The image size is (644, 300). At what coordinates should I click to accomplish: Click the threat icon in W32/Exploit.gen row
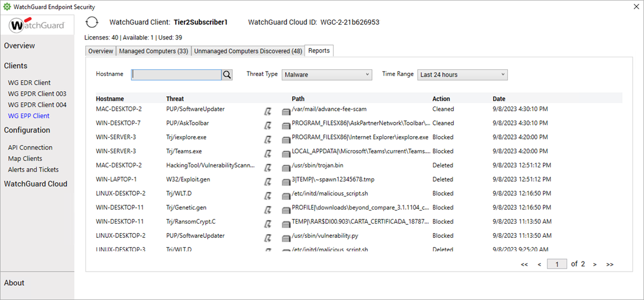click(x=268, y=180)
